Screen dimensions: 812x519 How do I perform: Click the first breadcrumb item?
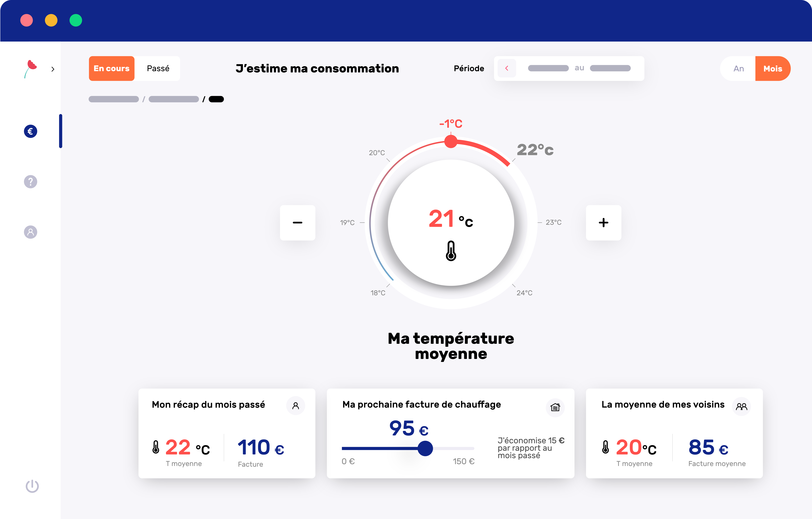tap(114, 99)
